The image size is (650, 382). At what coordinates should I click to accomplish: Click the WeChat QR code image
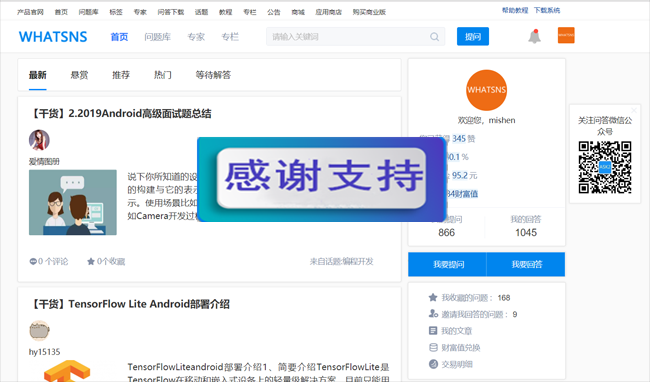pyautogui.click(x=605, y=167)
